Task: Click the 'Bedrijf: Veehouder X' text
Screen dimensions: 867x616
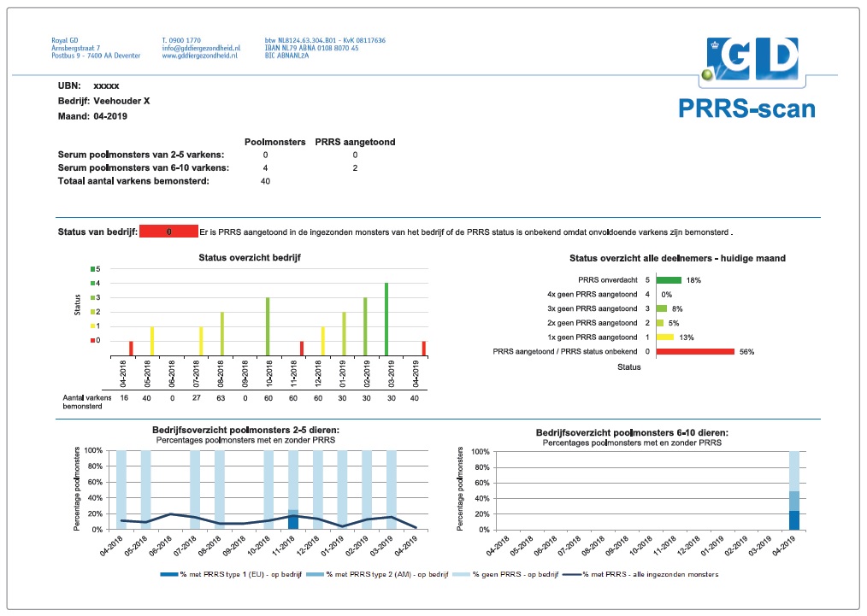Action: (x=104, y=101)
